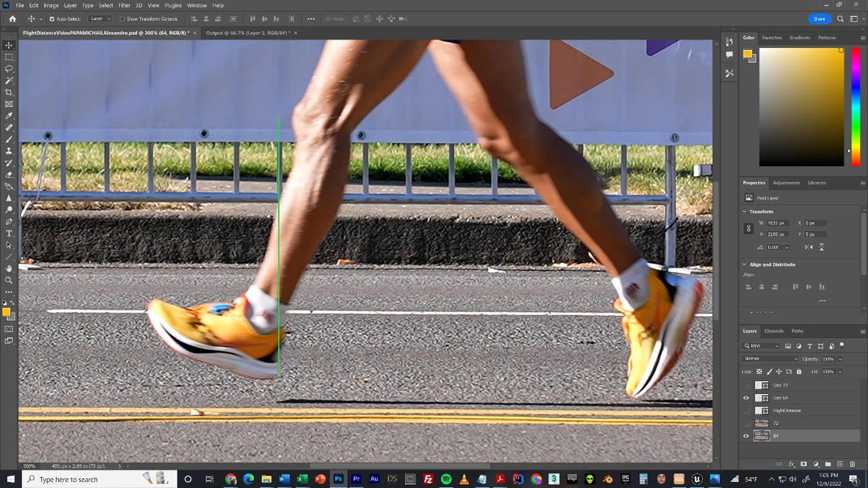Image resolution: width=868 pixels, height=488 pixels.
Task: Select the Paint Bucket tool
Action: tap(9, 186)
